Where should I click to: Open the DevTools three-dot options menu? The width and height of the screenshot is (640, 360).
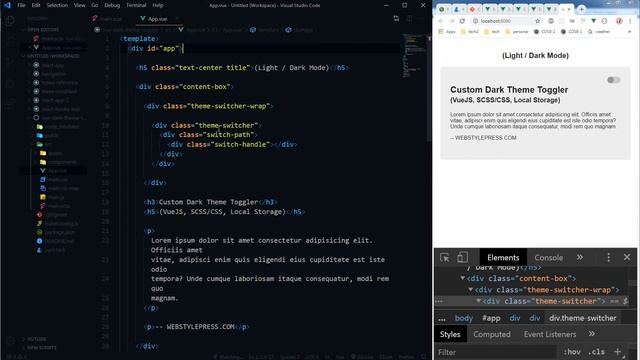[x=608, y=257]
